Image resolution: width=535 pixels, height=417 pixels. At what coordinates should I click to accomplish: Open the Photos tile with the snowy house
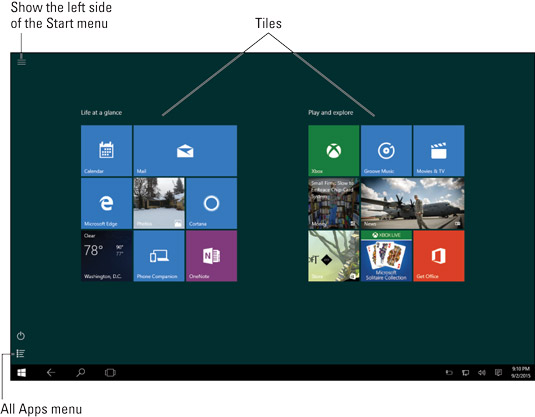tap(159, 203)
